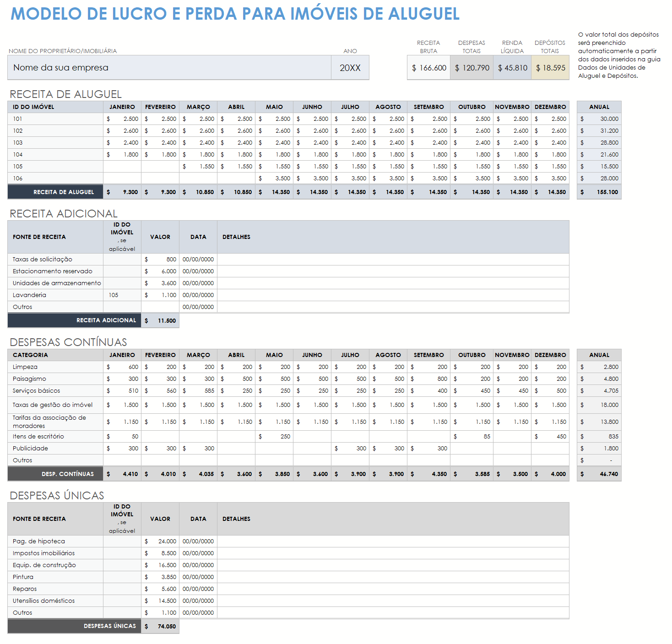Click the mortgage payment value 24.000
The width and height of the screenshot is (672, 644).
coord(160,541)
